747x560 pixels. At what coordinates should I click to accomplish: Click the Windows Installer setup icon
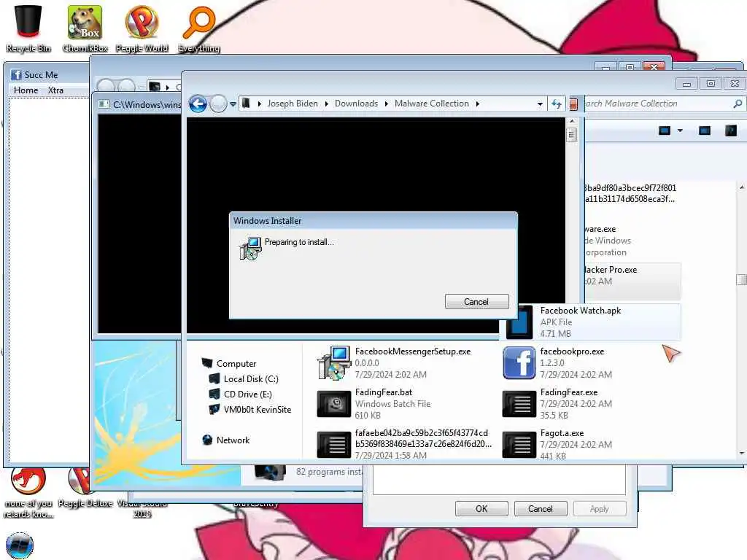[250, 248]
